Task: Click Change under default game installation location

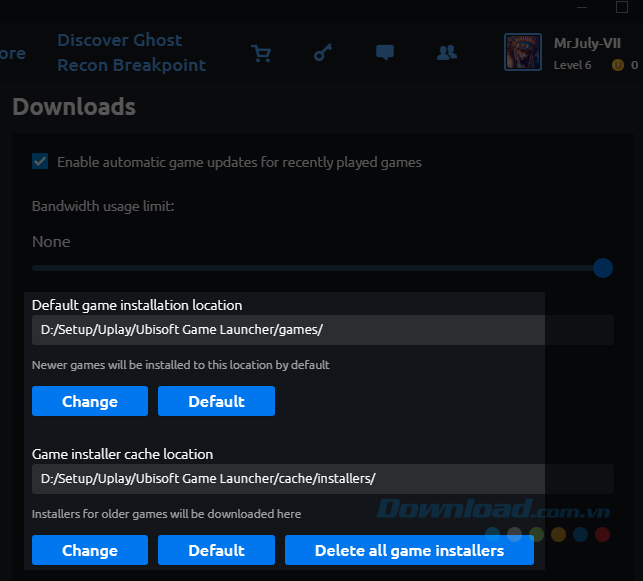Action: pyautogui.click(x=90, y=401)
